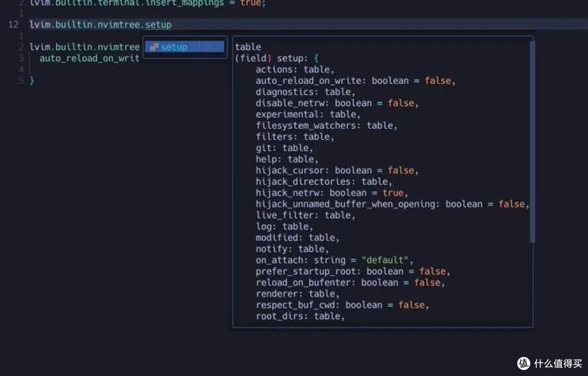Click 'notify: table,' line

pyautogui.click(x=292, y=249)
